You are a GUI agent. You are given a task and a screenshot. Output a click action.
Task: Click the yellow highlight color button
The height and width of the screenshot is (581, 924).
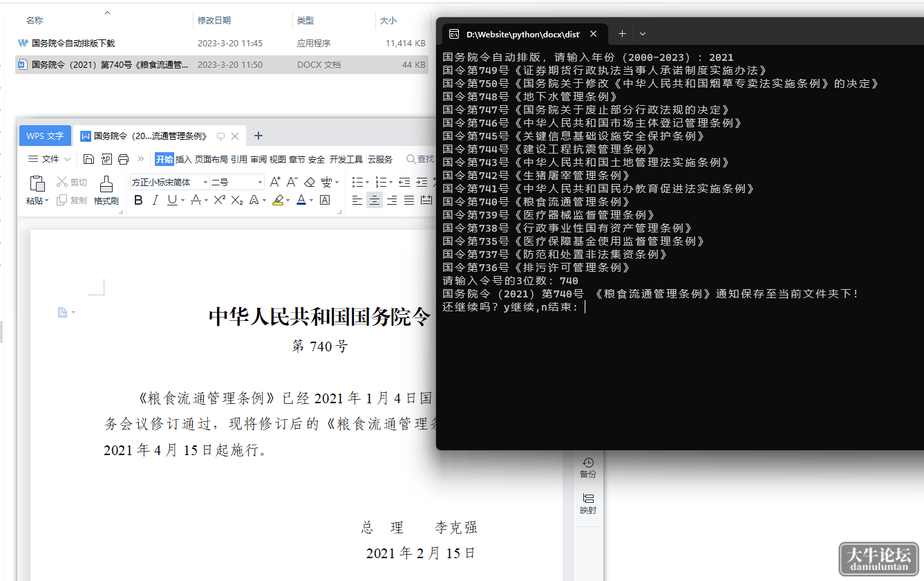[278, 200]
